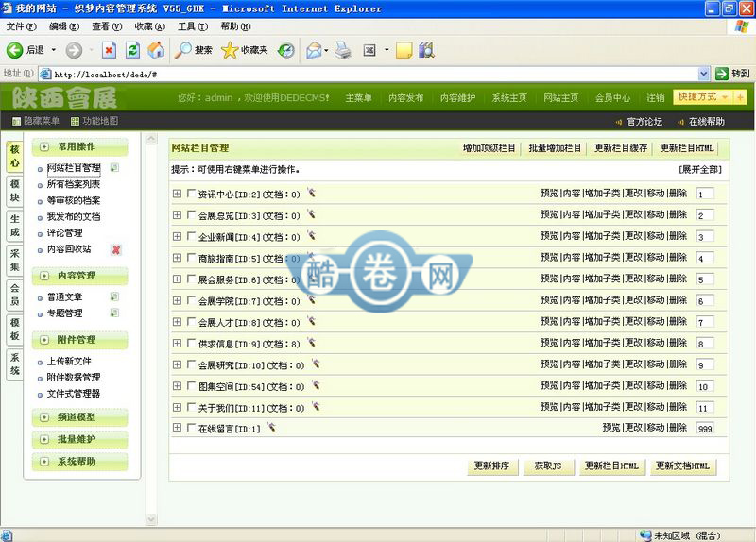The height and width of the screenshot is (542, 756).
Task: Collapse the 内容管理 sidebar section
Action: click(44, 276)
